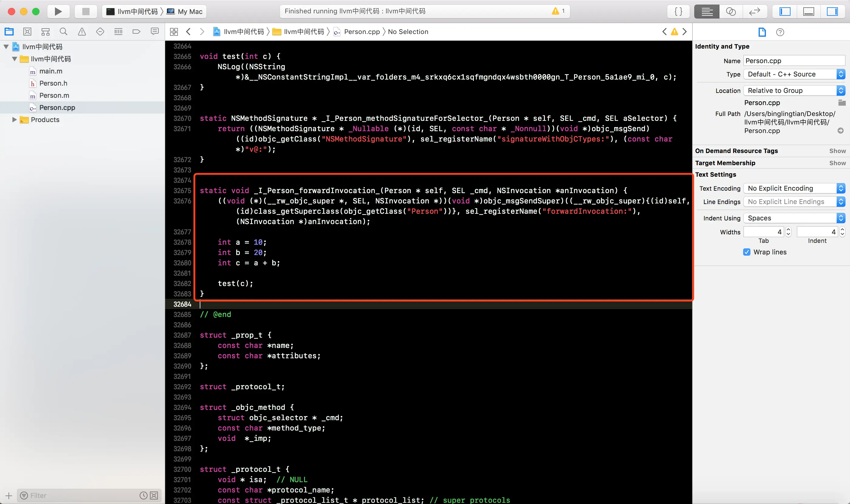Toggle the bottom debug area
Screen dimensions: 850x504
808,12
